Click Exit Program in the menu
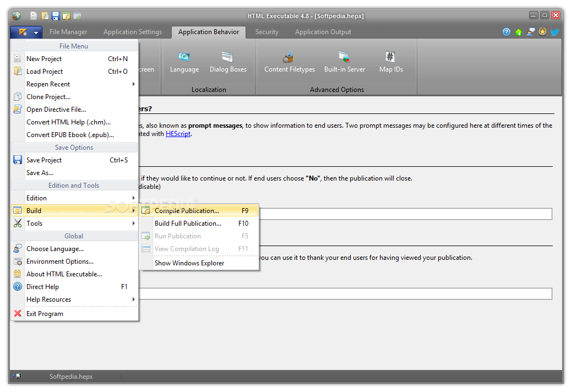572x392 pixels. (74, 314)
